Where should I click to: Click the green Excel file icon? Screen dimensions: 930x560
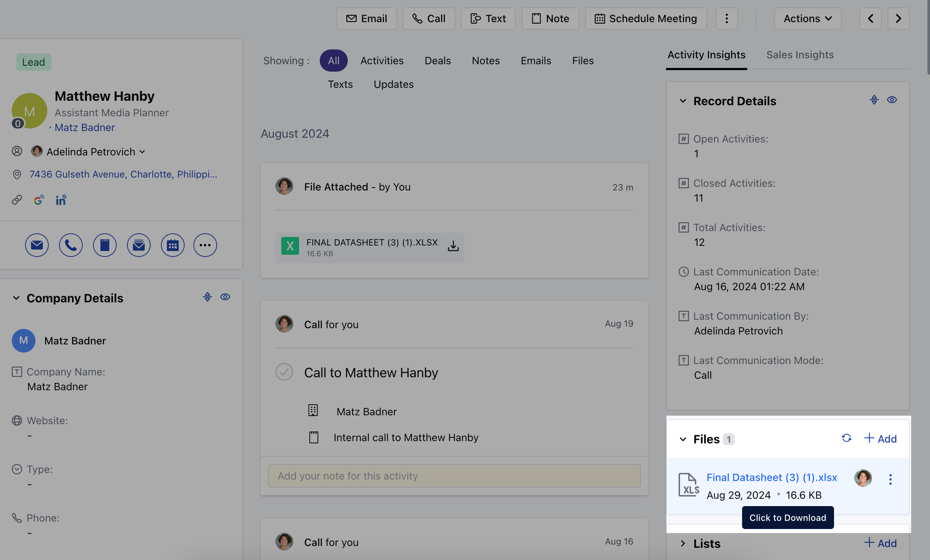click(290, 246)
